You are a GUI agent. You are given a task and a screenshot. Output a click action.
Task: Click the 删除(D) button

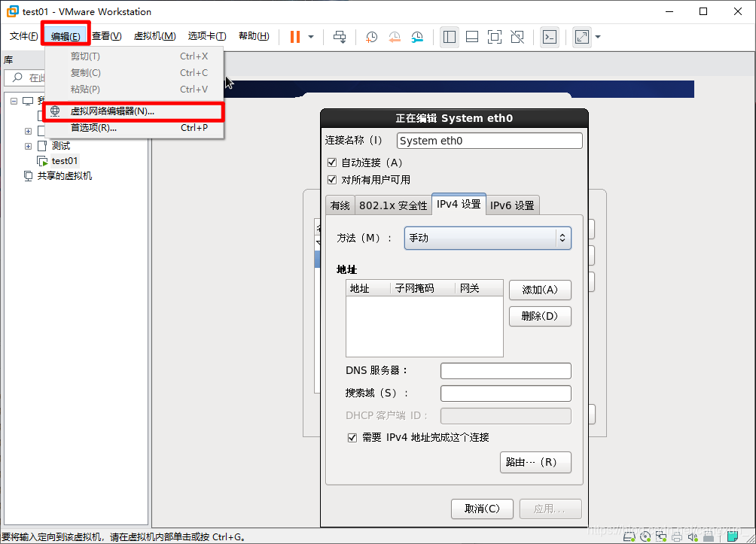(x=540, y=317)
